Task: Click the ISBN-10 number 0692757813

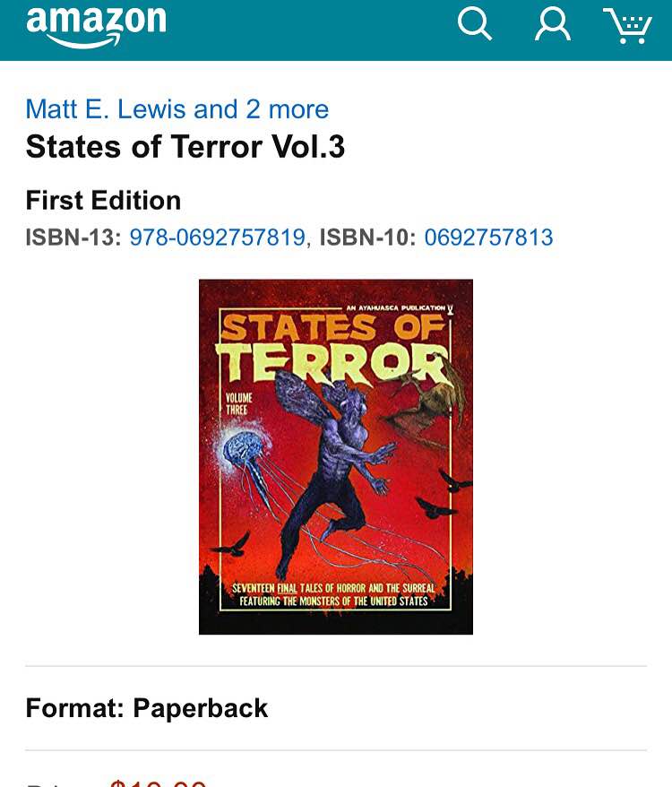Action: click(488, 237)
